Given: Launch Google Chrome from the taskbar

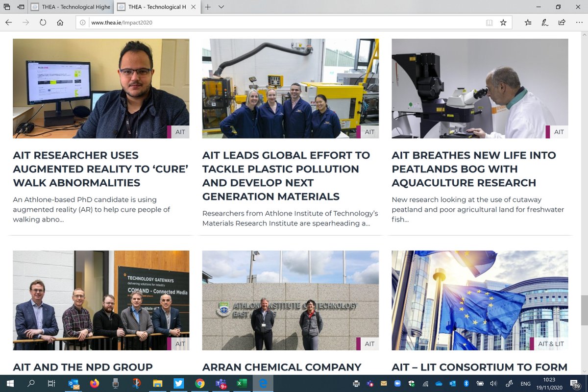Looking at the screenshot, I should 199,383.
